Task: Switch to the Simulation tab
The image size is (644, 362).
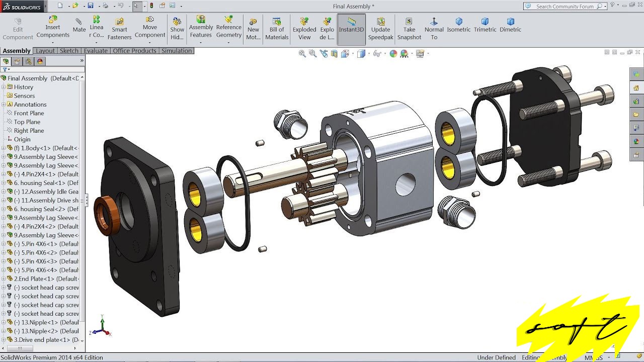Action: [x=176, y=50]
